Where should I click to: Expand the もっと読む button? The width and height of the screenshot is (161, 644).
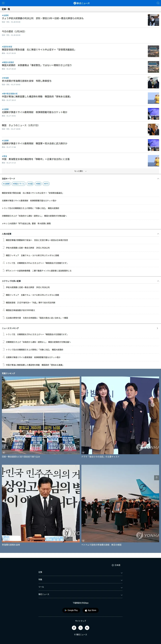click(x=80, y=171)
